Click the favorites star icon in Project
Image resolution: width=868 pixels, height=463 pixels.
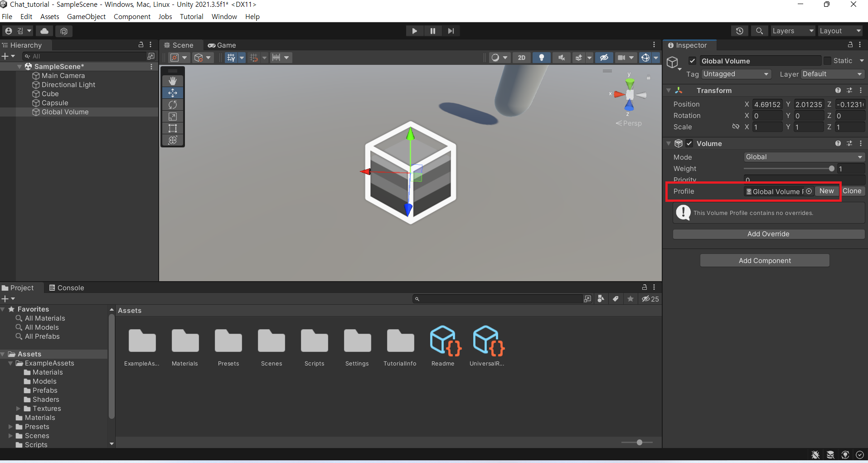point(630,299)
